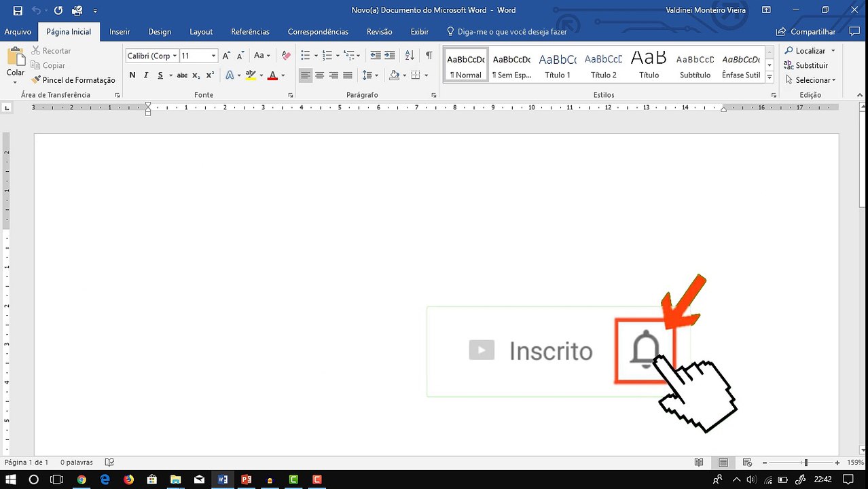Viewport: 868px width, 489px height.
Task: Open the Fonte dialog launcher
Action: [x=291, y=96]
